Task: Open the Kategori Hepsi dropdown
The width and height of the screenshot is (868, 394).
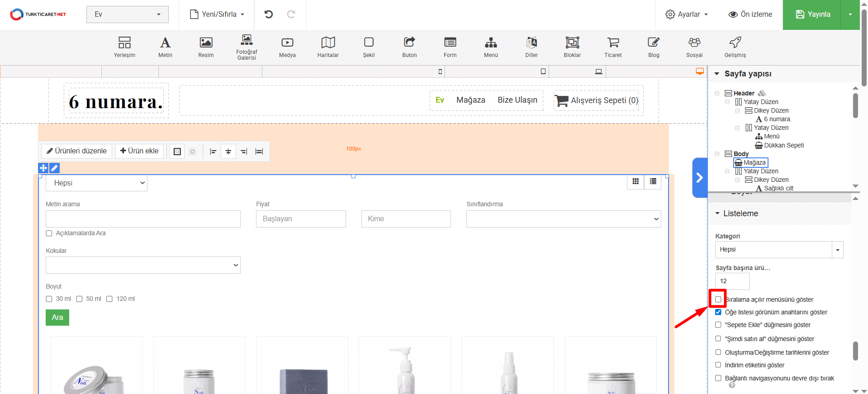Action: click(x=779, y=250)
